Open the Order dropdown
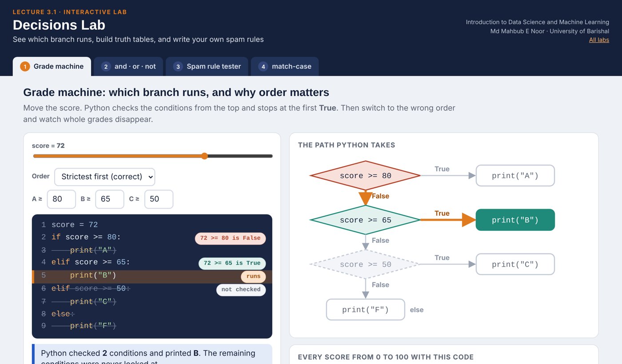The image size is (622, 364). (104, 177)
